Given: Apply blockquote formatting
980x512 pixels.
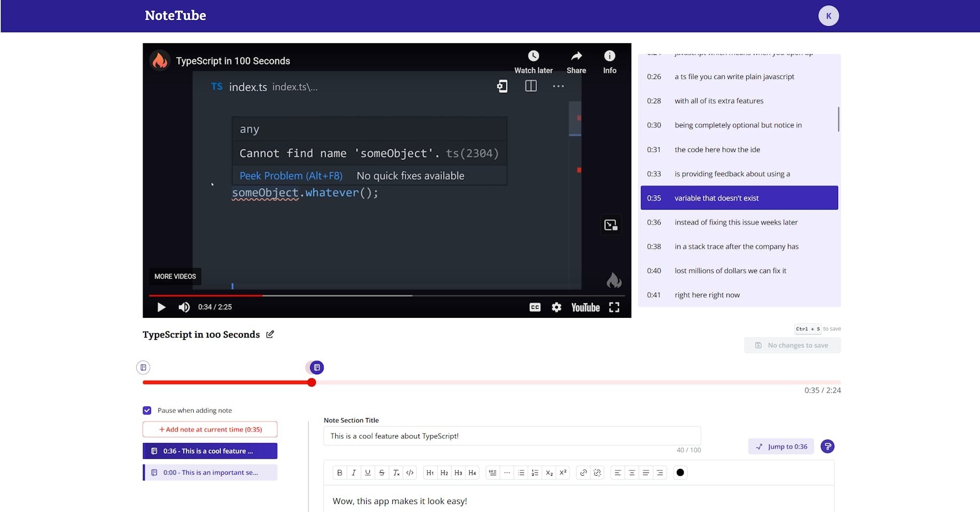Looking at the screenshot, I should tap(493, 473).
